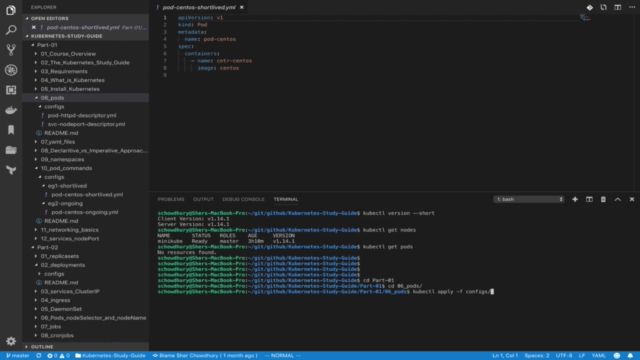The height and width of the screenshot is (360, 640).
Task: Kill the terminal with the trash icon
Action: tap(603, 199)
